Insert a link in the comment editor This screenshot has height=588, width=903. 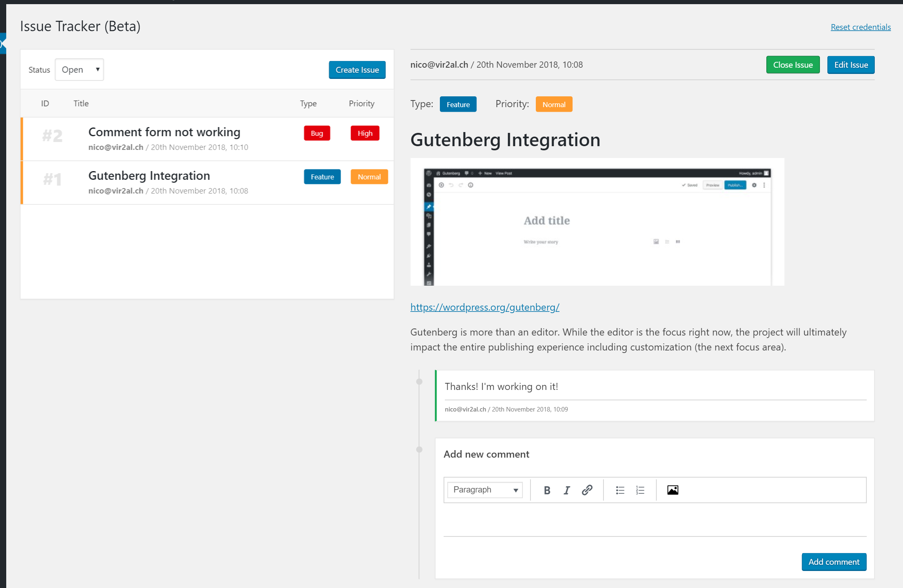[587, 490]
